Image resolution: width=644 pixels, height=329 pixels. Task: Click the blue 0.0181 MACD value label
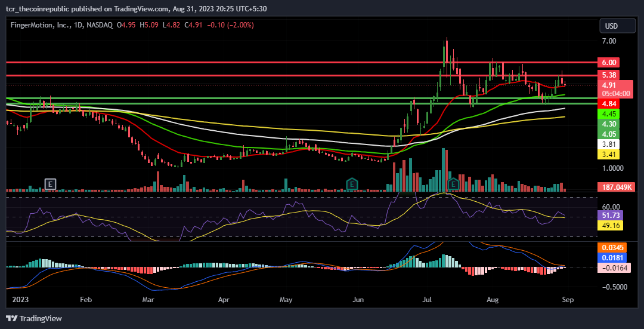(x=614, y=259)
